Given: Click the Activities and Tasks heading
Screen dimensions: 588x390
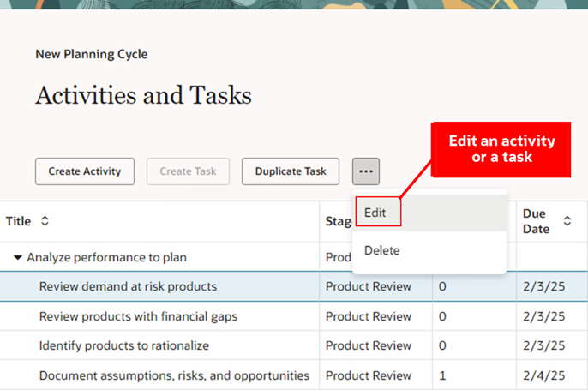Looking at the screenshot, I should coord(143,95).
